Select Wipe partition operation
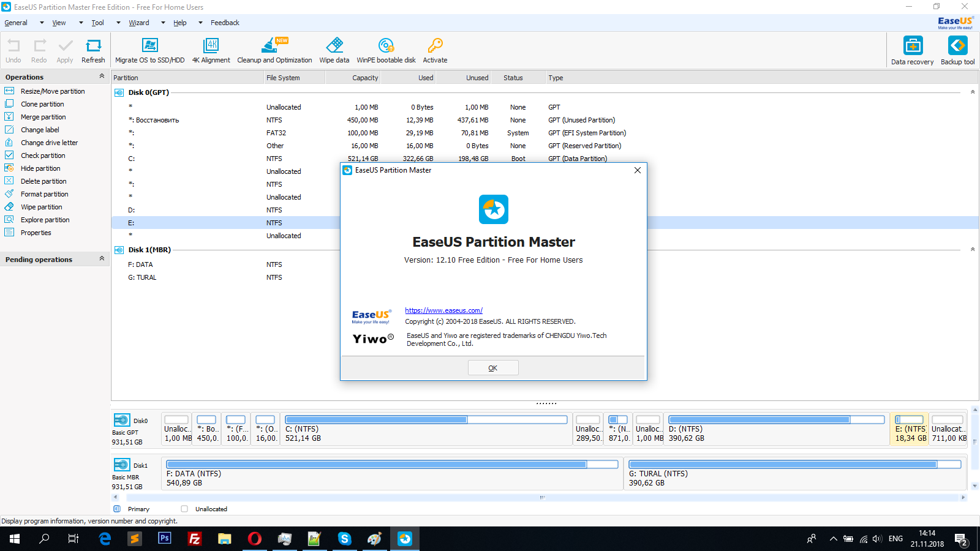The image size is (980, 551). pos(41,207)
